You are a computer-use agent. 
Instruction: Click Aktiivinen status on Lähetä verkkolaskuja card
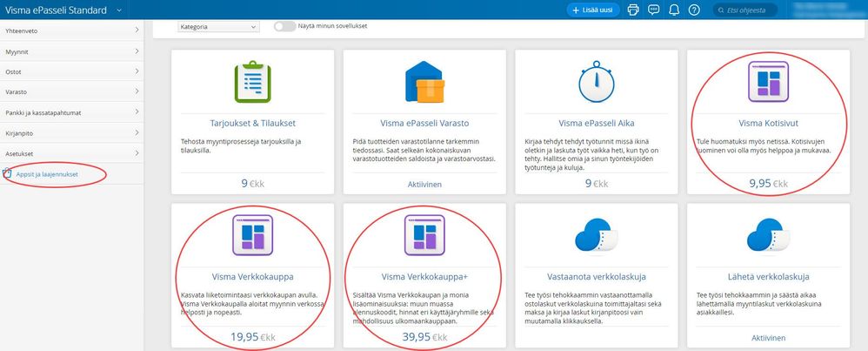pyautogui.click(x=768, y=338)
